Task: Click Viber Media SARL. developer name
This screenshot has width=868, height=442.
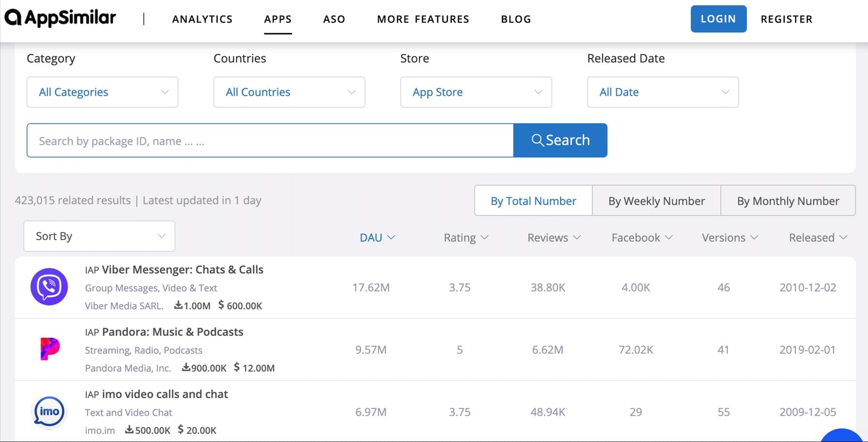Action: point(124,306)
